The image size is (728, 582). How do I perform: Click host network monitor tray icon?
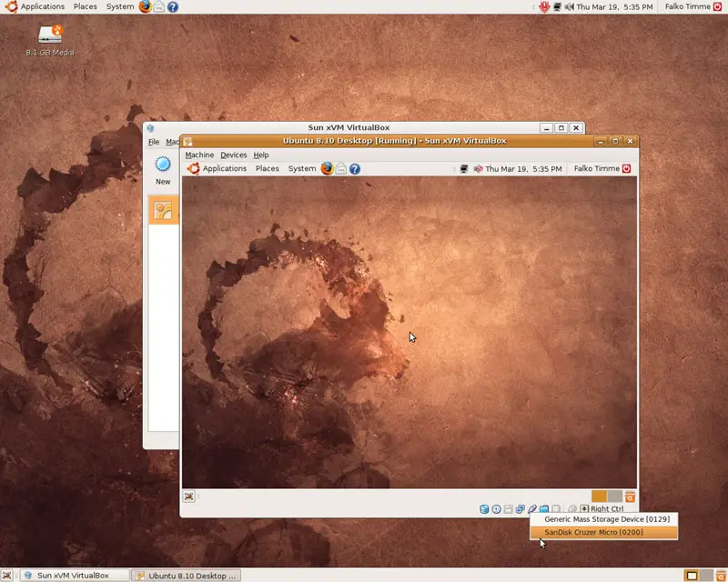point(557,7)
